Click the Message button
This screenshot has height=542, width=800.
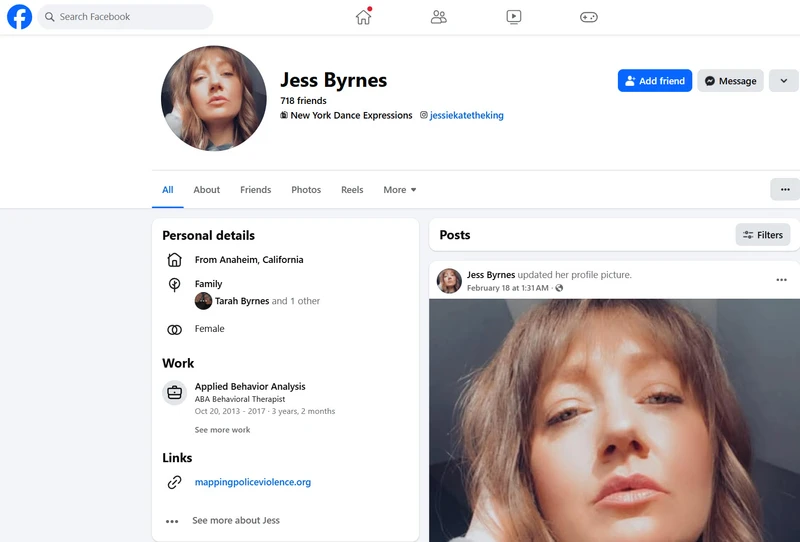pos(730,81)
